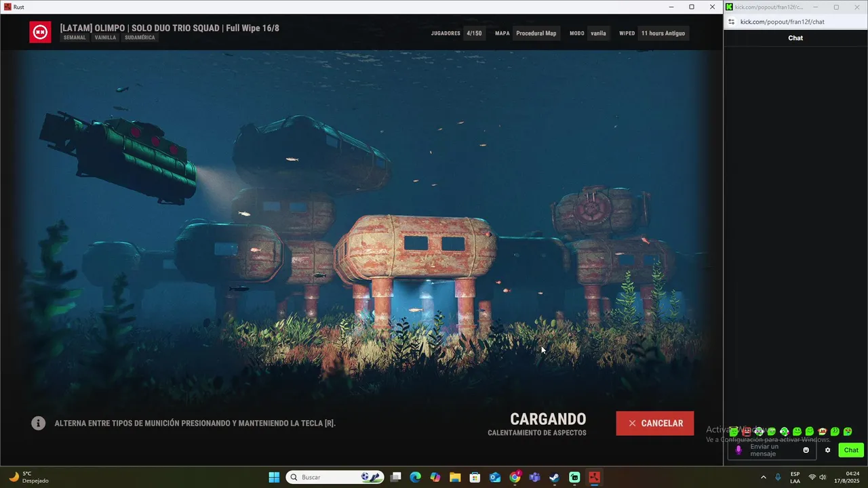The height and width of the screenshot is (488, 868).
Task: Open File Explorer from taskbar
Action: point(455,477)
